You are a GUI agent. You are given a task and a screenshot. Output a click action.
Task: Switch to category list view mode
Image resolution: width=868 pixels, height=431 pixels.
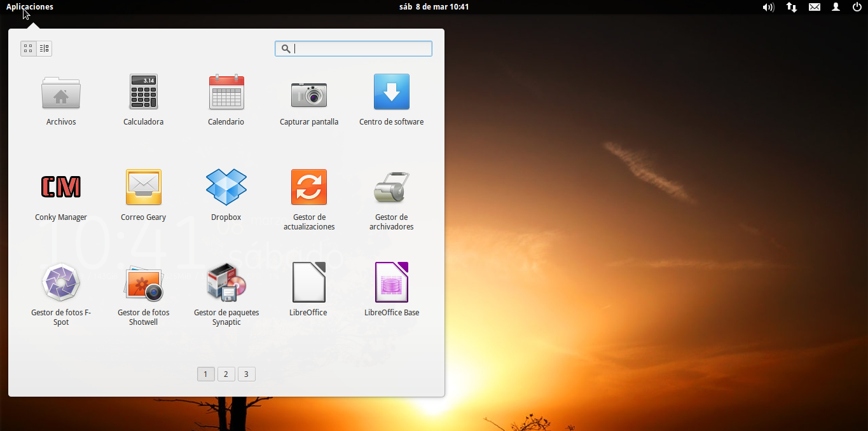click(x=44, y=48)
